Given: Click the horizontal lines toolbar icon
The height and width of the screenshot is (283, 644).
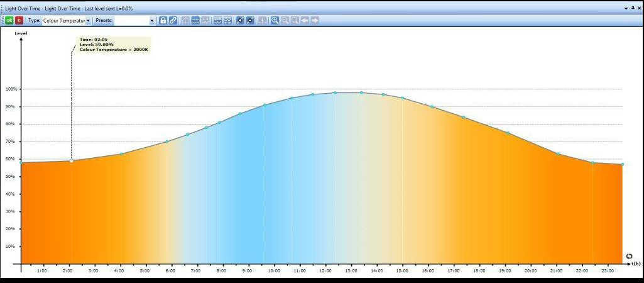Looking at the screenshot, I should [x=195, y=21].
